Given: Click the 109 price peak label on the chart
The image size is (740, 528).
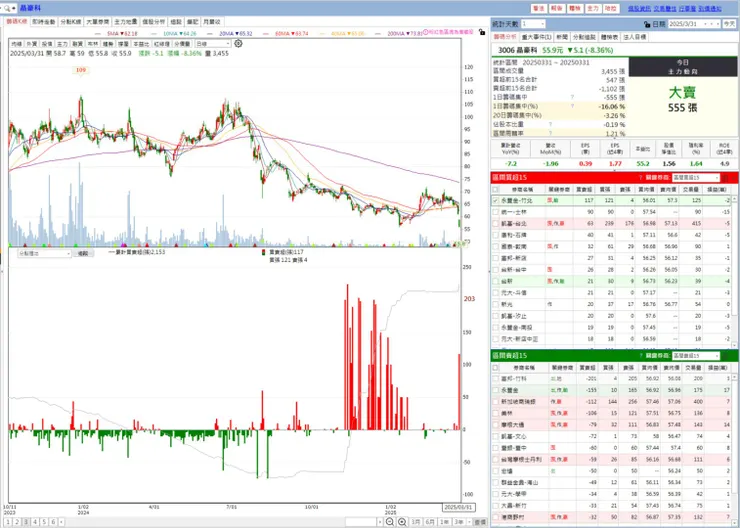Looking at the screenshot, I should pyautogui.click(x=81, y=70).
